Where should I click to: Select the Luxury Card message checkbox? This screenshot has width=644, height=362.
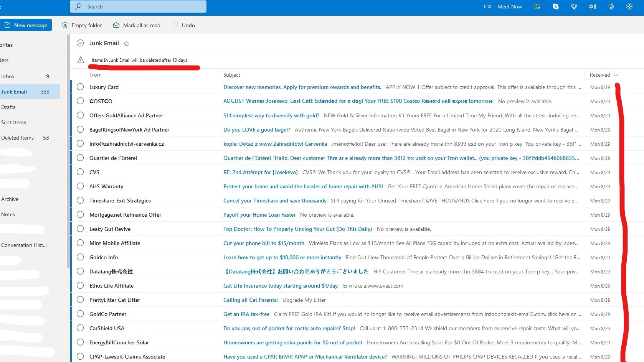(x=80, y=87)
